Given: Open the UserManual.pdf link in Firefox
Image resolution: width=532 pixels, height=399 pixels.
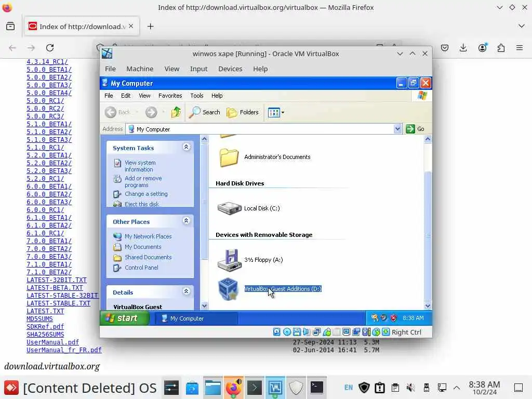Looking at the screenshot, I should 52,342.
